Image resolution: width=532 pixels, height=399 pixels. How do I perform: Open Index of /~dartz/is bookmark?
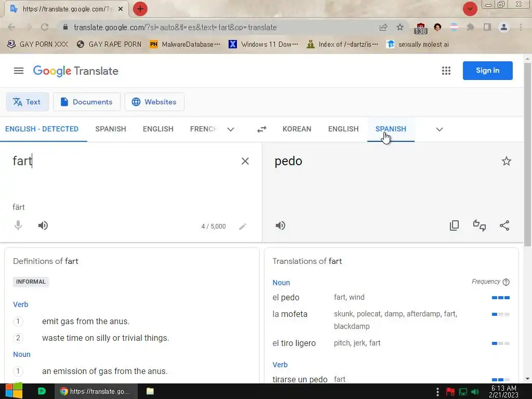342,45
